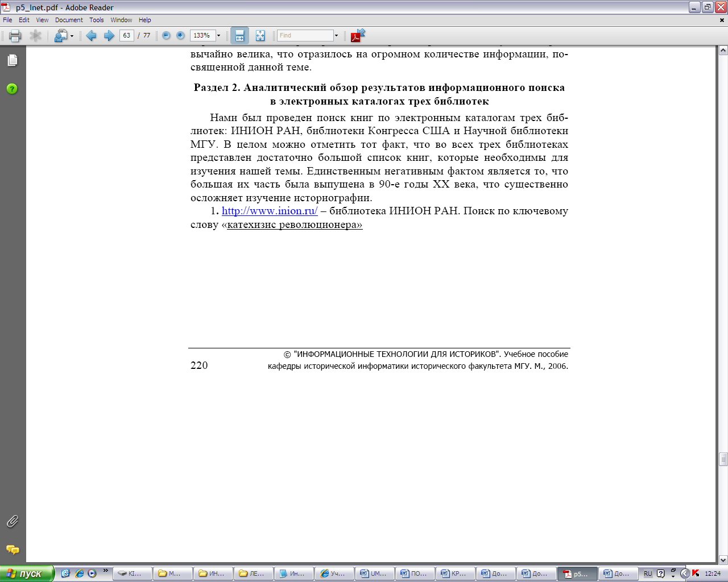Click the system clock showing 12:24
The height and width of the screenshot is (582, 728).
pyautogui.click(x=713, y=573)
